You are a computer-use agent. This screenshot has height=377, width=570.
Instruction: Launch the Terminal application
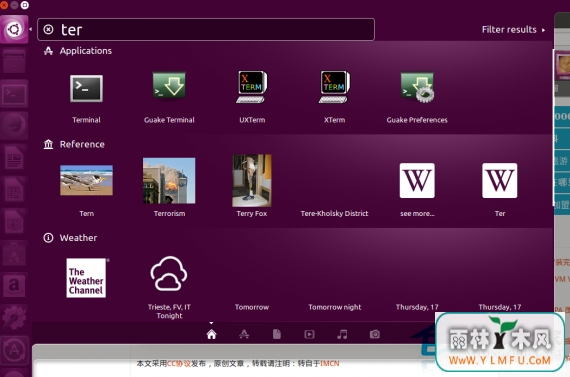(x=86, y=88)
